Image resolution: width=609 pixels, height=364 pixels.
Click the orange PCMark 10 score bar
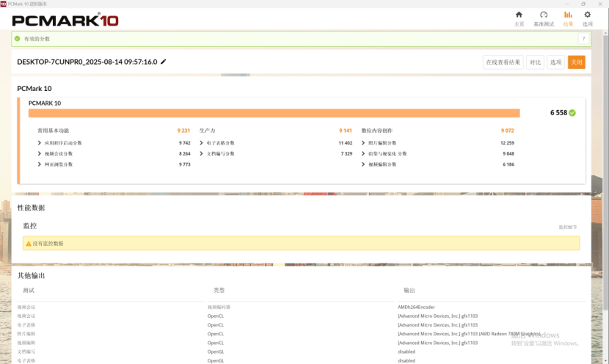click(x=274, y=113)
